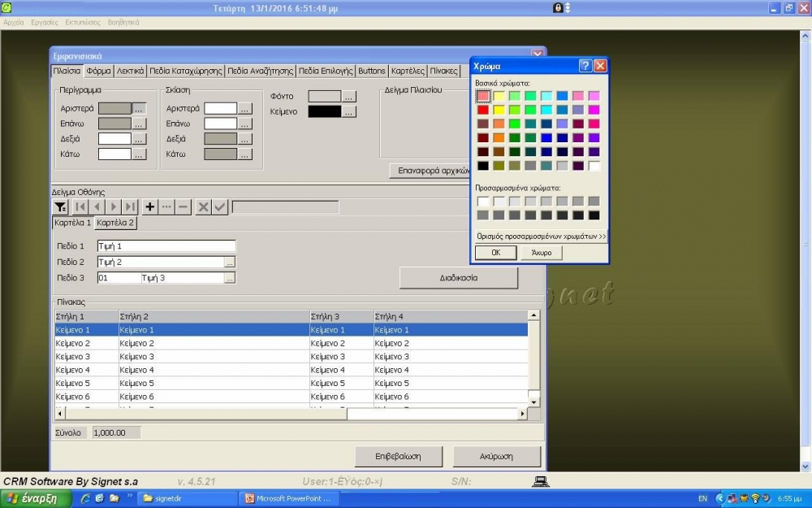
Task: Click the Διαδικασία button
Action: coord(459,278)
